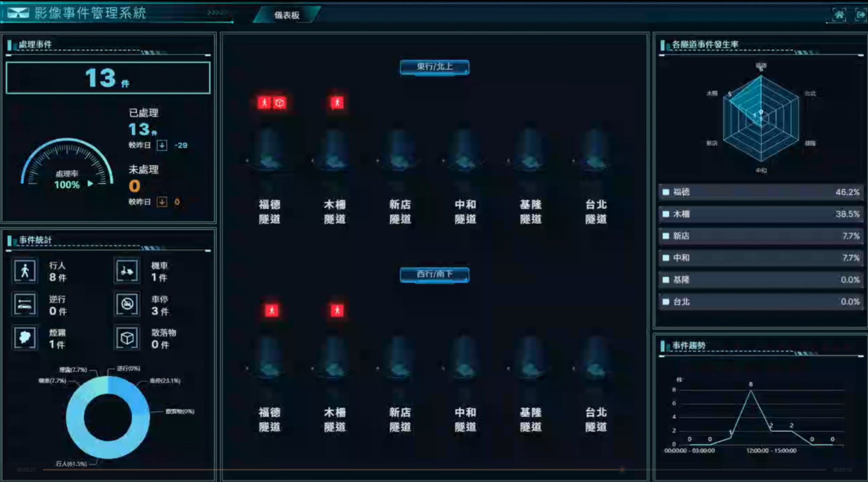Click eastbound 福德隧道 pedestrian alert icon
This screenshot has width=868, height=482.
point(264,103)
